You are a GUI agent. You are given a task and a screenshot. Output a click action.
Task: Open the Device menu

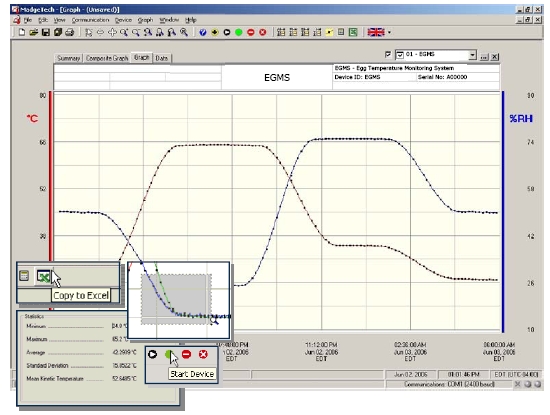click(x=123, y=20)
